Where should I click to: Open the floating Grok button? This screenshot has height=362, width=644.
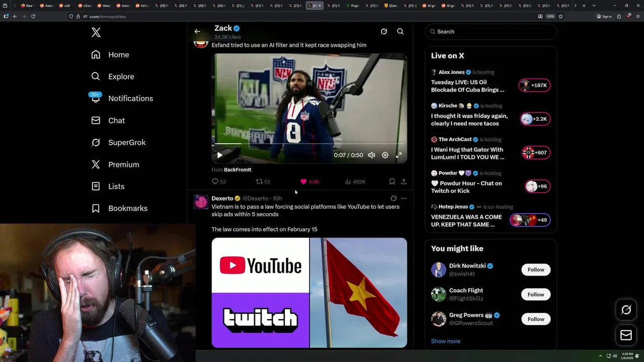pos(626,310)
